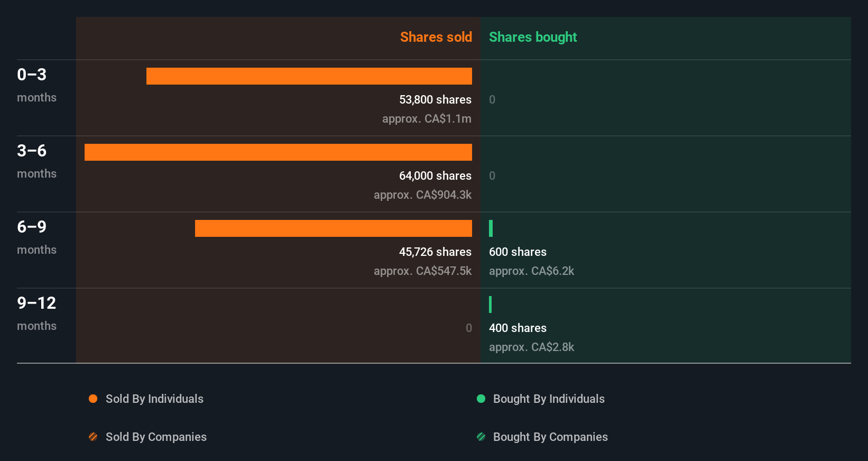Click the 600 shares value
This screenshot has width=868, height=461.
click(518, 252)
